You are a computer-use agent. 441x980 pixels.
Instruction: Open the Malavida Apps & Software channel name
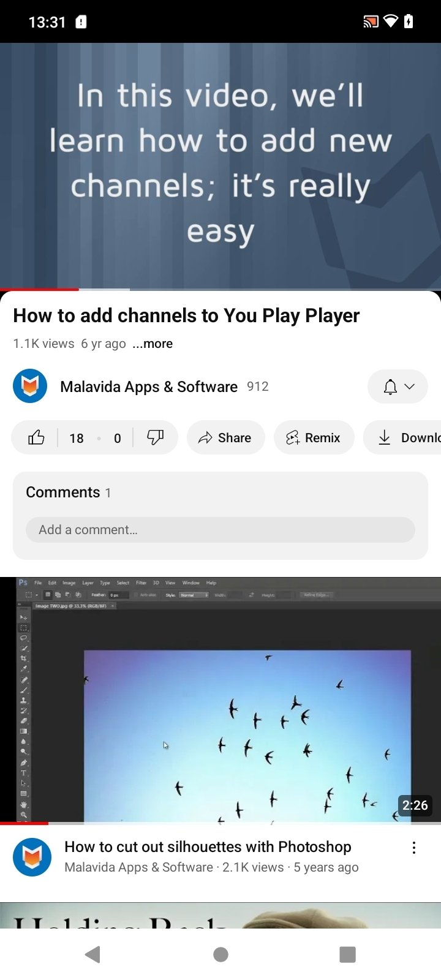coord(149,386)
